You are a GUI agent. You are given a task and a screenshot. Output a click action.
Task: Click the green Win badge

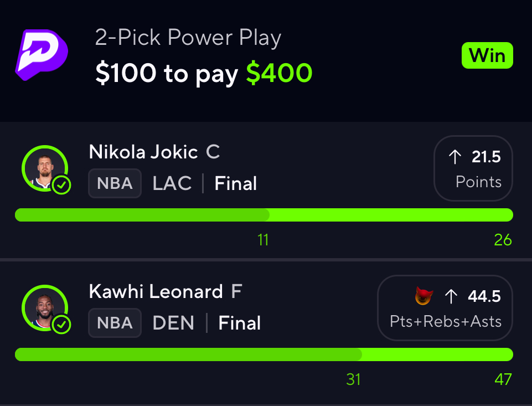(487, 56)
